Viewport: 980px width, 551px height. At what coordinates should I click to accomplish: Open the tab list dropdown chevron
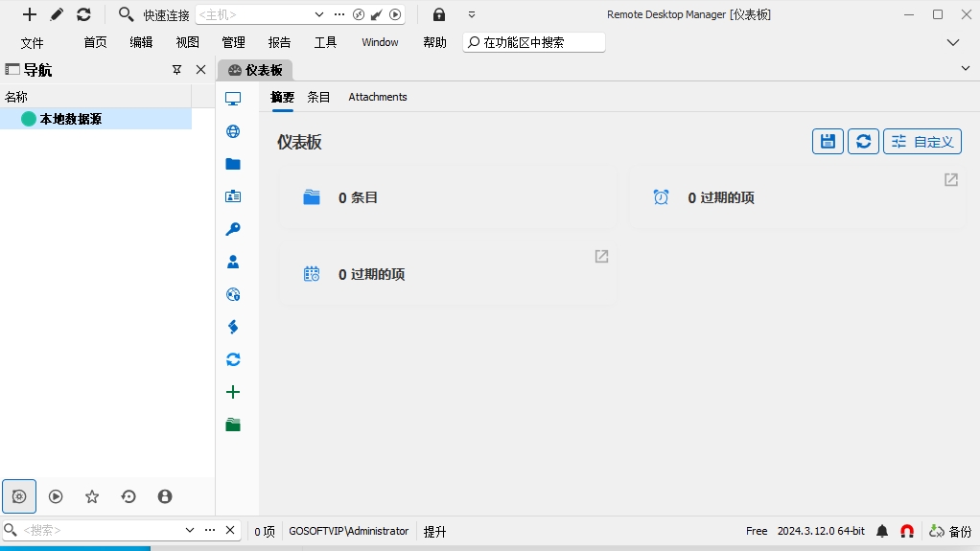tap(966, 69)
